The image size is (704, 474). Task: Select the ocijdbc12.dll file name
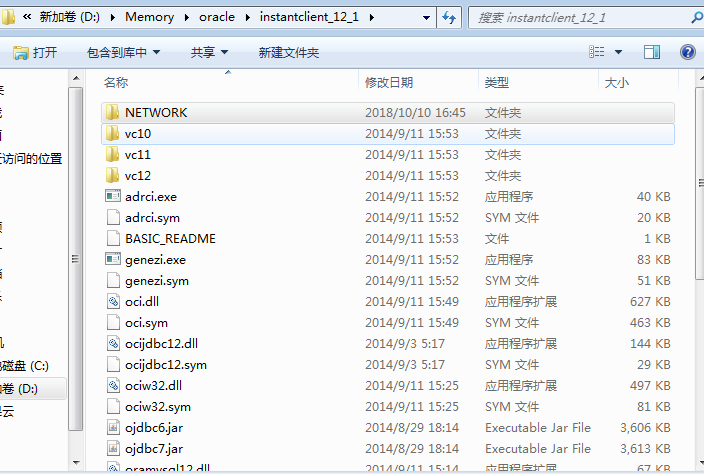tap(161, 344)
